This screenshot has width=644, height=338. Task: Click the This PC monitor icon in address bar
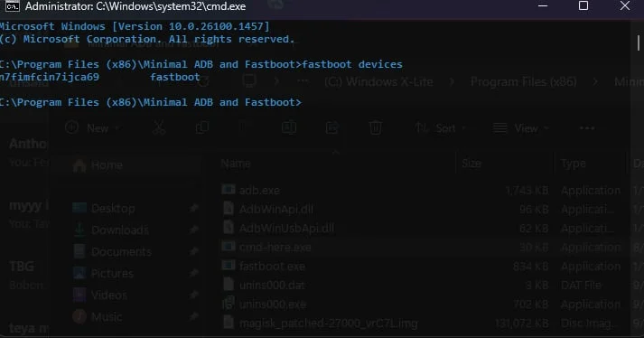(x=249, y=80)
